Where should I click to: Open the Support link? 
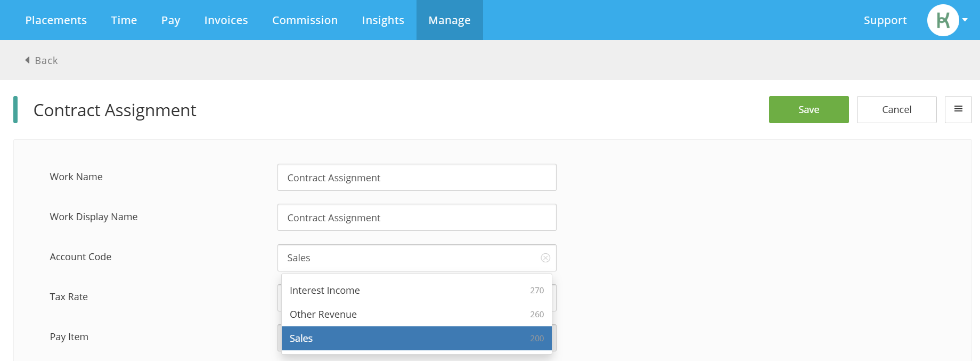[885, 20]
